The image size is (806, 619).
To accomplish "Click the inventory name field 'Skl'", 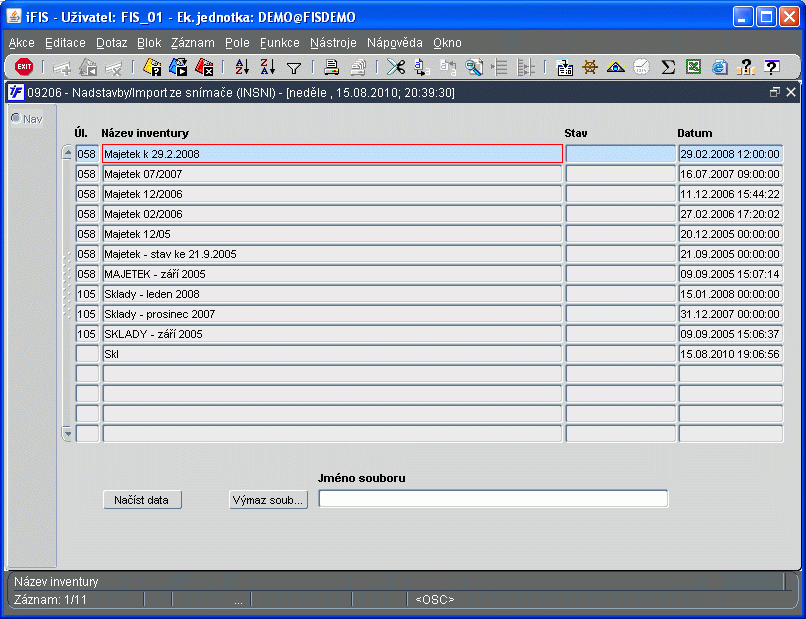I will (x=332, y=354).
